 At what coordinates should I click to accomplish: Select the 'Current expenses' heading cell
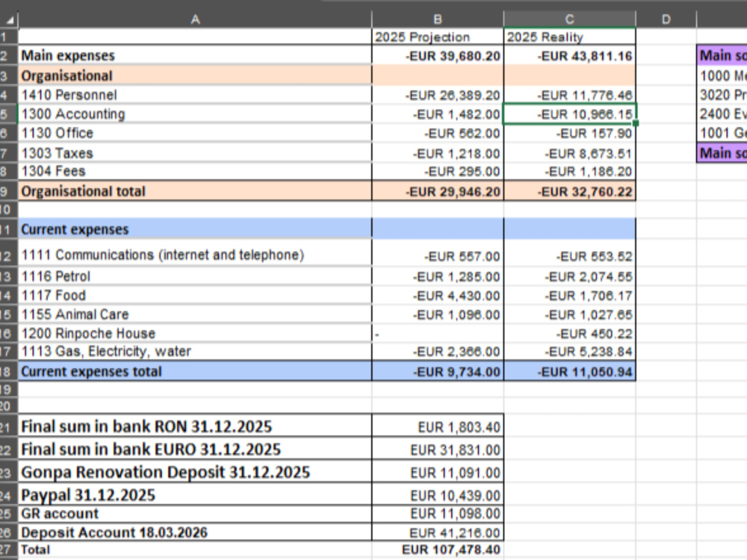[x=195, y=229]
